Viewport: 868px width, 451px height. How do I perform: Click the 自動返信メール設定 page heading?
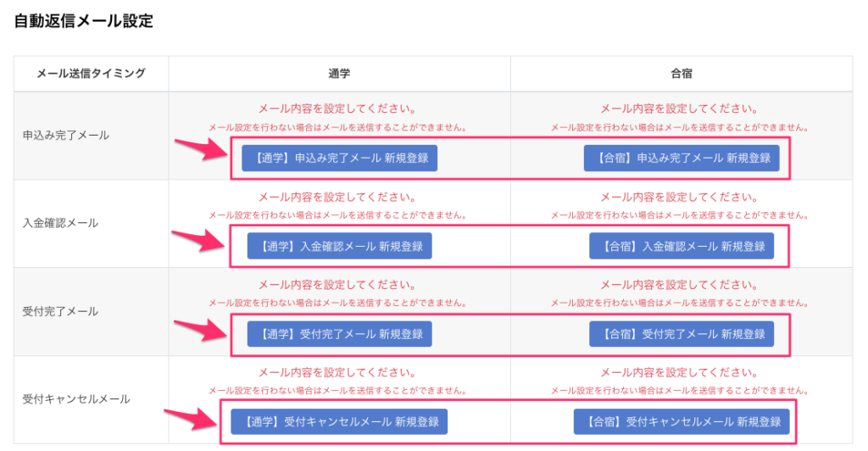click(84, 21)
